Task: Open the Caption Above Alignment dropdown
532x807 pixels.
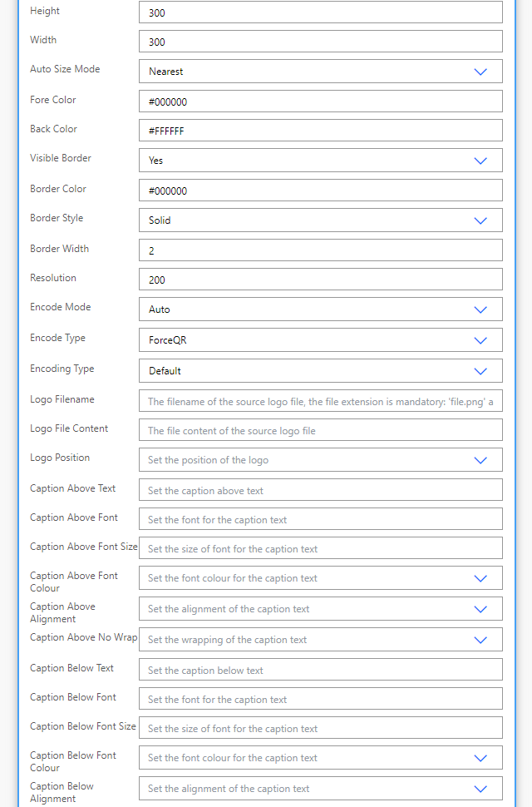Action: pyautogui.click(x=480, y=608)
